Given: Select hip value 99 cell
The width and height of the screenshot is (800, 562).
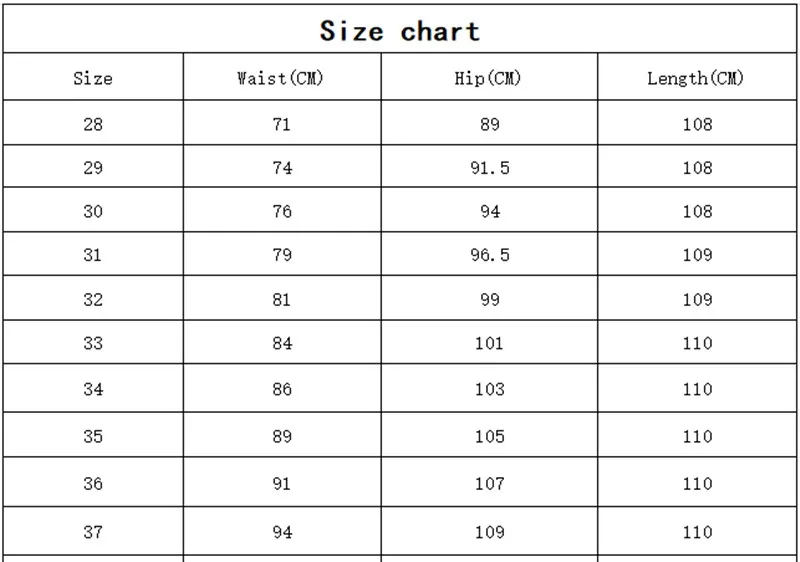Looking at the screenshot, I should [x=490, y=299].
